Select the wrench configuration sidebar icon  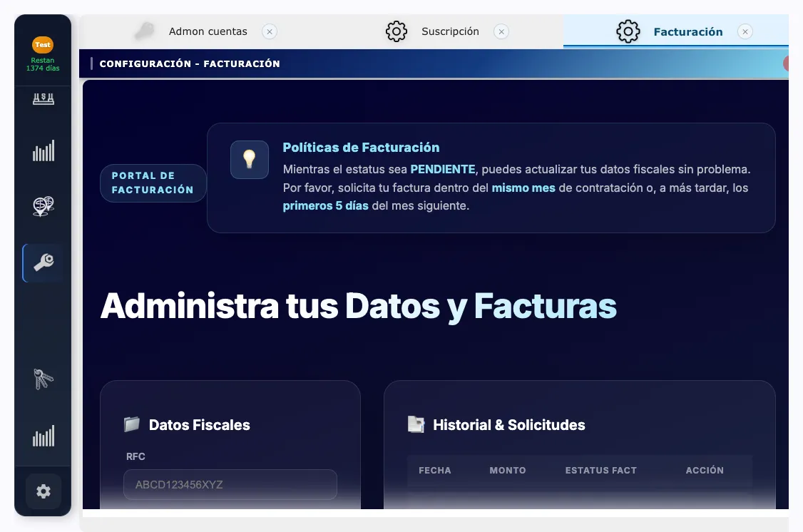coord(43,262)
